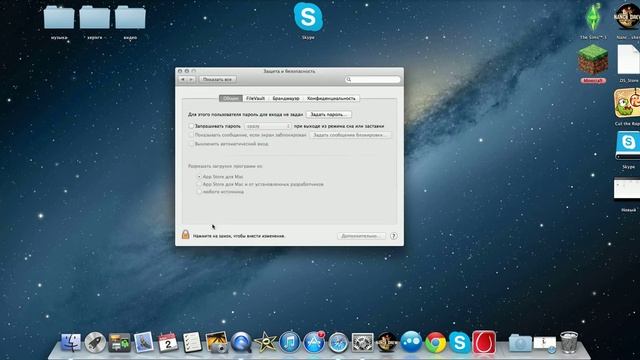Open the Mail stamp icon in the Dock
Image resolution: width=640 pixels, height=360 pixels.
[143, 342]
